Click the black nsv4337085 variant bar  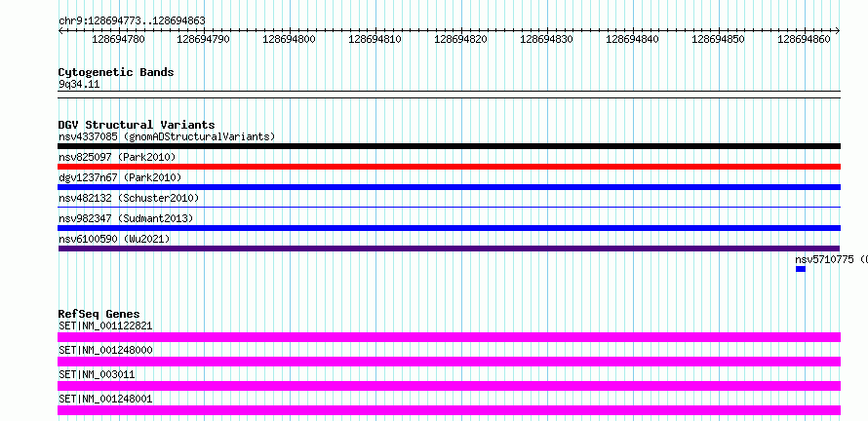449,146
